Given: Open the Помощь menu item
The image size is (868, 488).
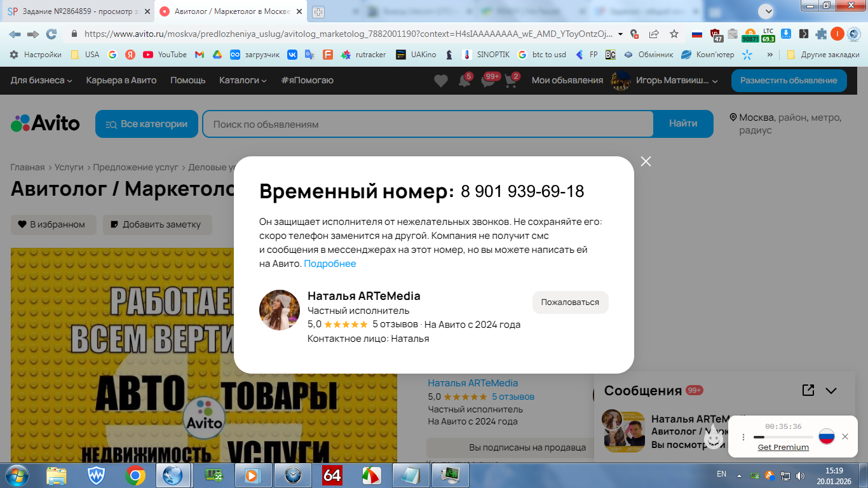Looking at the screenshot, I should [x=188, y=80].
